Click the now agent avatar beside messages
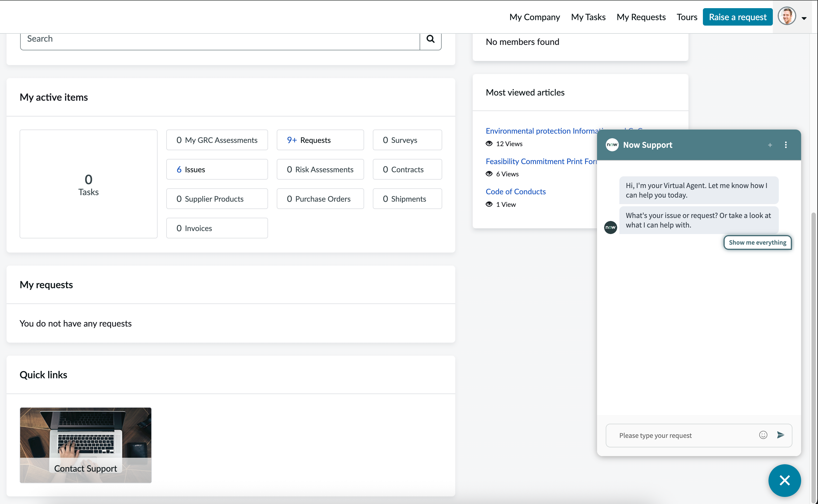818x504 pixels. [610, 227]
